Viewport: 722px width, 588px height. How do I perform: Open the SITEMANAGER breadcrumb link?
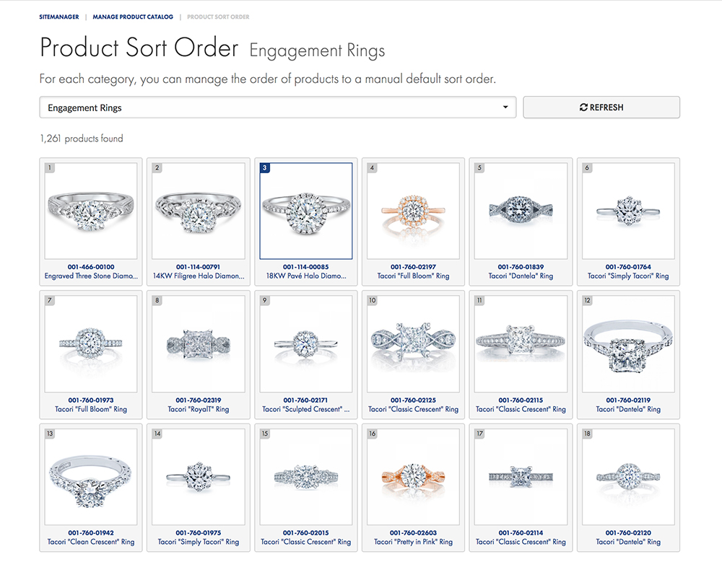[x=58, y=17]
